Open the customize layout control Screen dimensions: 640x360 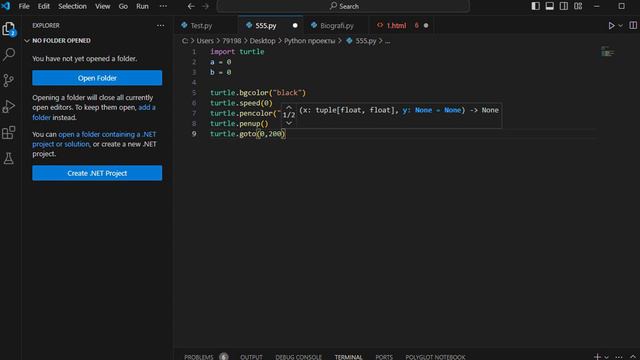click(x=578, y=6)
